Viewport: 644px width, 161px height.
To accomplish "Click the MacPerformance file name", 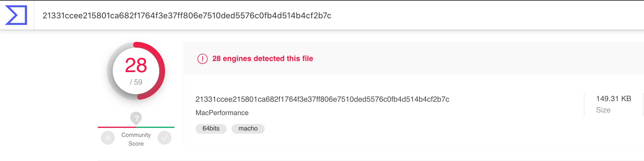I will [222, 113].
